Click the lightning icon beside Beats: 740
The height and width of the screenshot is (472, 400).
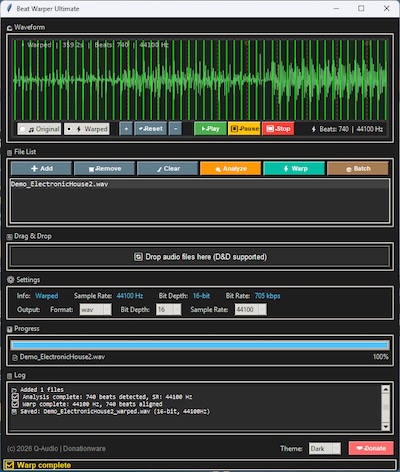click(x=313, y=129)
